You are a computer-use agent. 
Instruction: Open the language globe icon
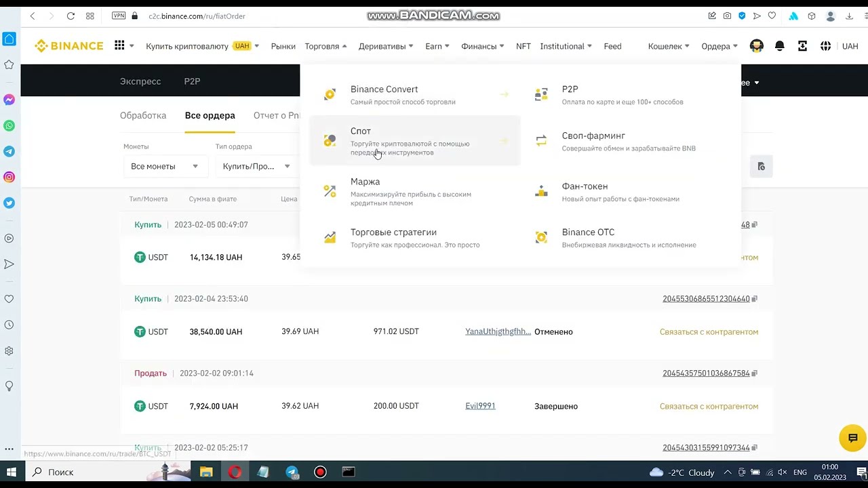point(825,46)
